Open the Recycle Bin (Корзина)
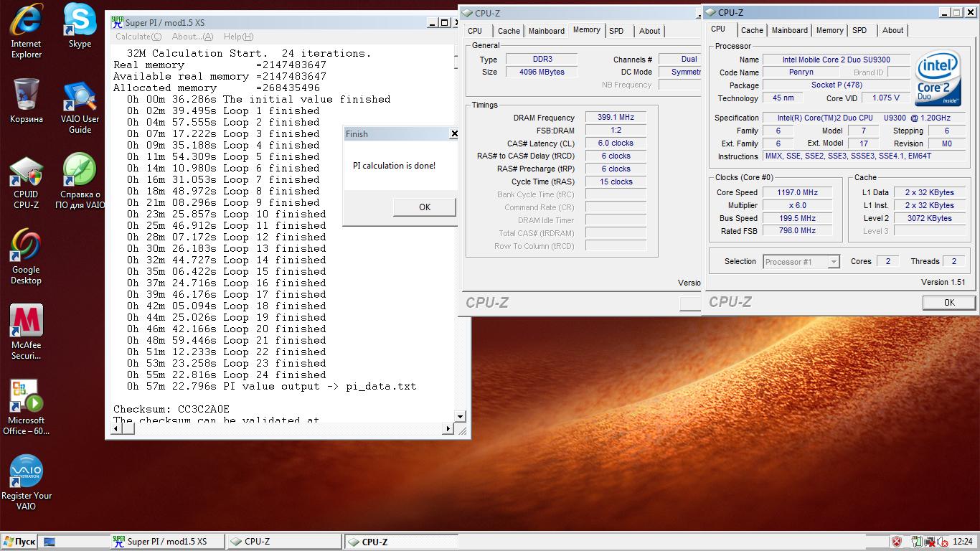 pyautogui.click(x=26, y=101)
